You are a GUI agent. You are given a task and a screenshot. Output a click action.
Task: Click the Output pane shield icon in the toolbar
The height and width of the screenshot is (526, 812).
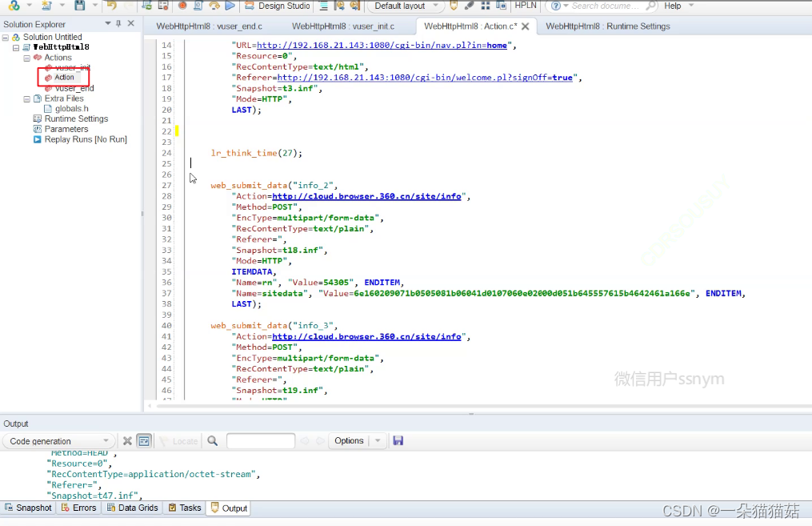point(454,6)
